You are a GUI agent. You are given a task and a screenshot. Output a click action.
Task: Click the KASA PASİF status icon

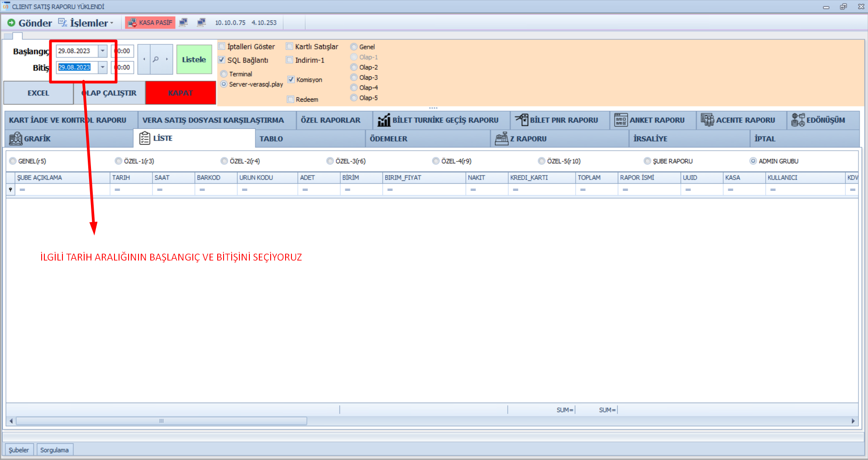(x=132, y=23)
